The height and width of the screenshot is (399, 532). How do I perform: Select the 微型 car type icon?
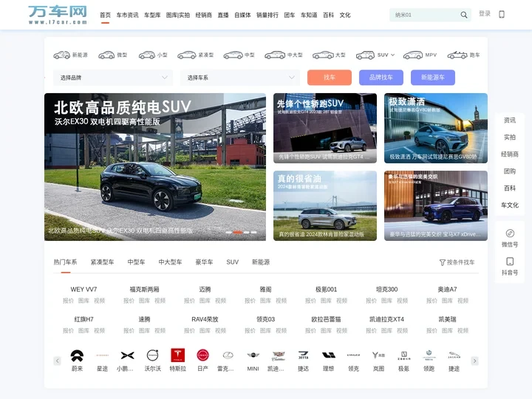(106, 55)
